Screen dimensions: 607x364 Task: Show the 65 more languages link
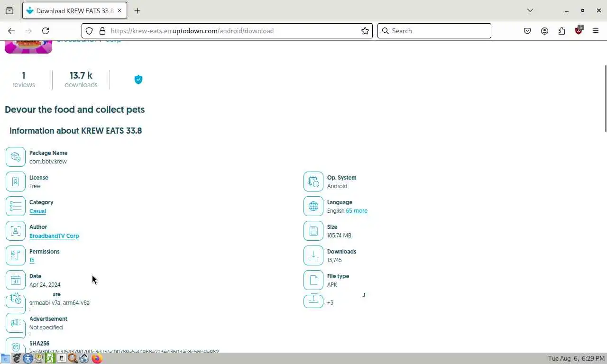point(357,211)
